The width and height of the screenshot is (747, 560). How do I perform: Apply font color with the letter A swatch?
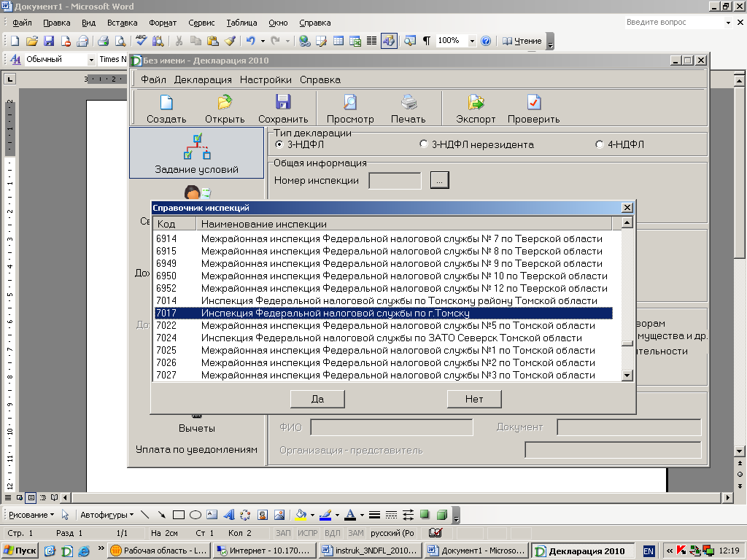point(351,515)
